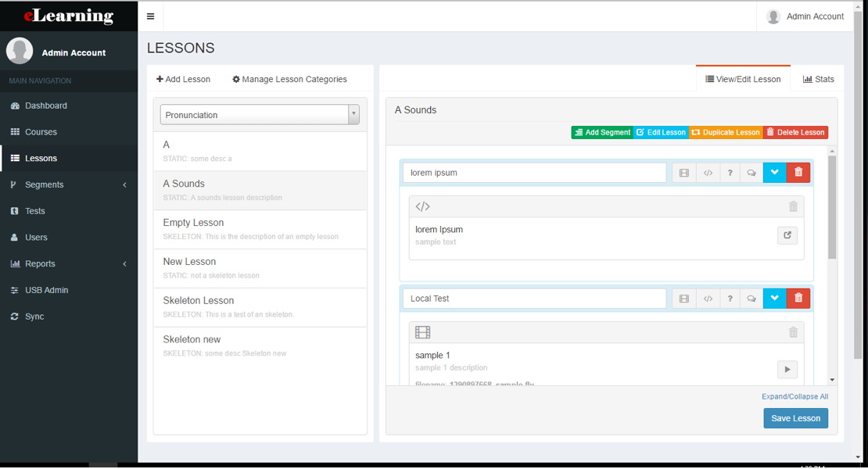Toggle the sidebar with the hamburger icon
Image resolution: width=868 pixels, height=469 pixels.
pos(150,16)
